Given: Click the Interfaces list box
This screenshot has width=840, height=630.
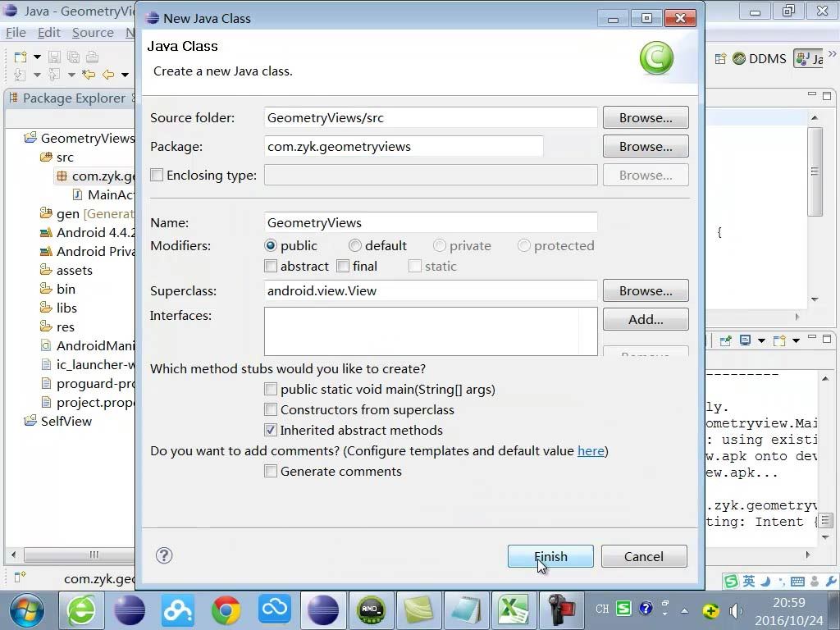Looking at the screenshot, I should 431,331.
